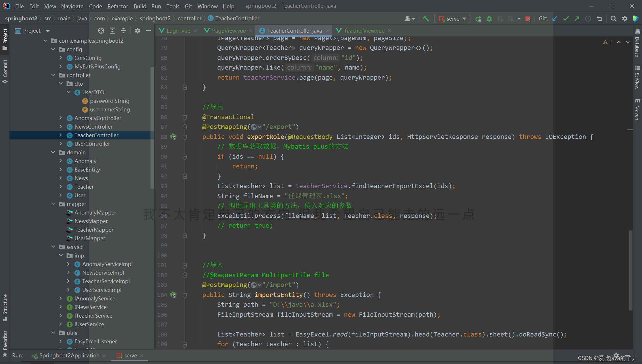Viewport: 642px width, 364px height.
Task: Build the project with the hammer icon
Action: click(x=426, y=18)
